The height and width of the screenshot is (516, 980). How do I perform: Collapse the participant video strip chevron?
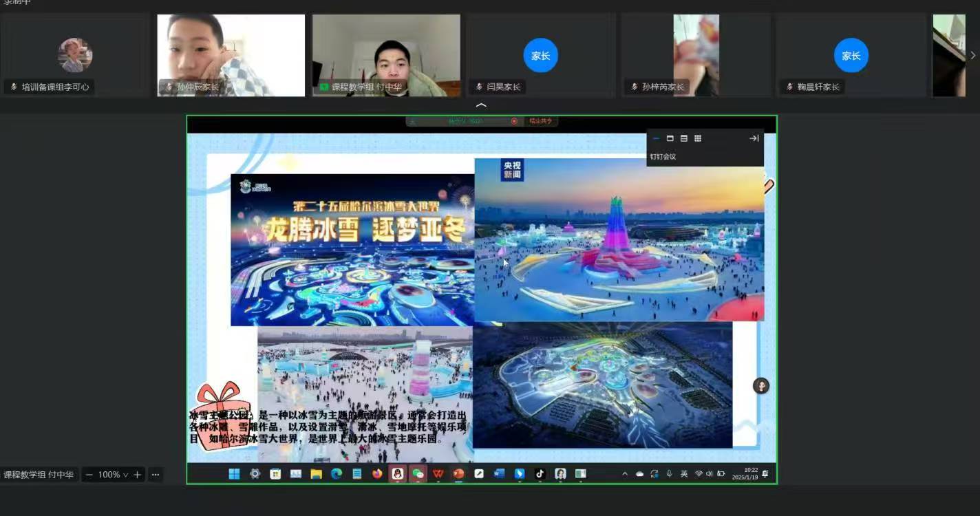481,105
